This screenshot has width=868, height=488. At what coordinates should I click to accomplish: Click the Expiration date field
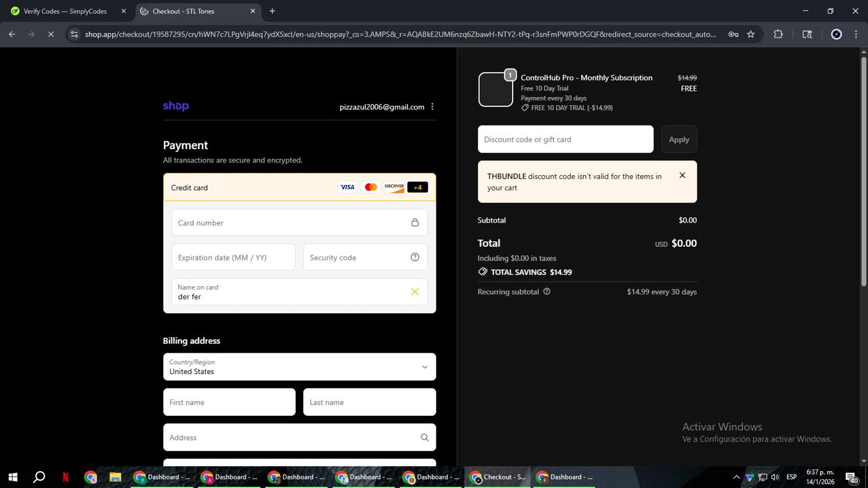(233, 257)
